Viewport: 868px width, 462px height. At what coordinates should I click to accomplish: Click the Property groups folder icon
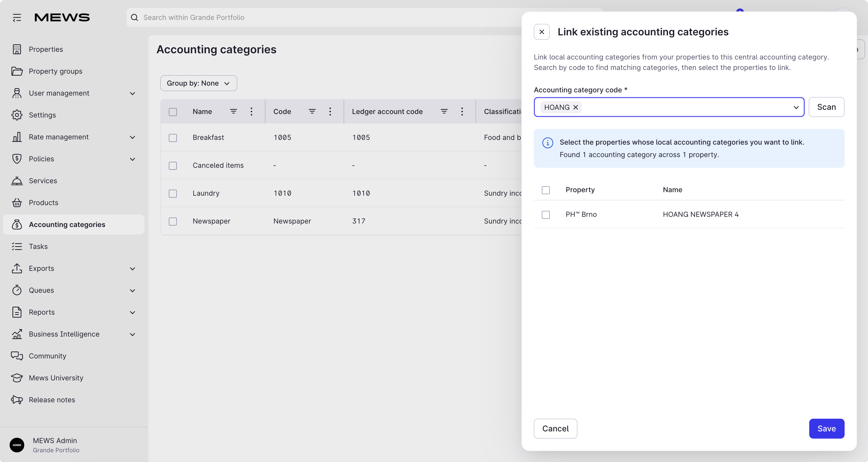pos(17,71)
